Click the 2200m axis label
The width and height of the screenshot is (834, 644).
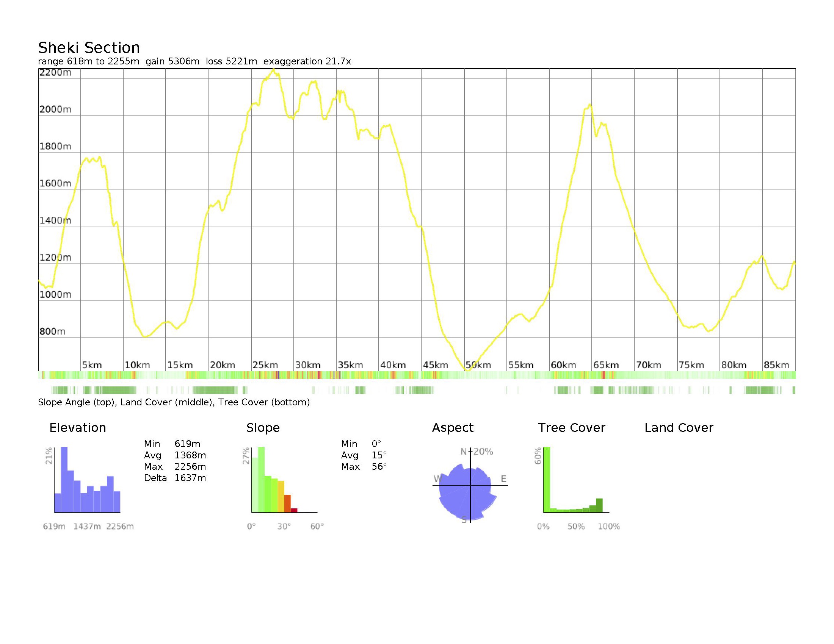click(x=55, y=72)
